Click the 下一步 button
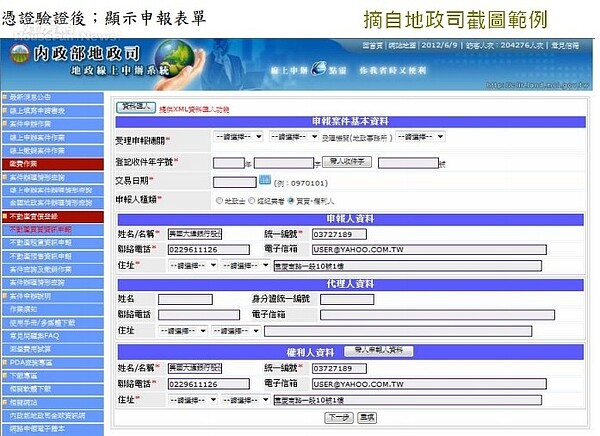 [339, 417]
